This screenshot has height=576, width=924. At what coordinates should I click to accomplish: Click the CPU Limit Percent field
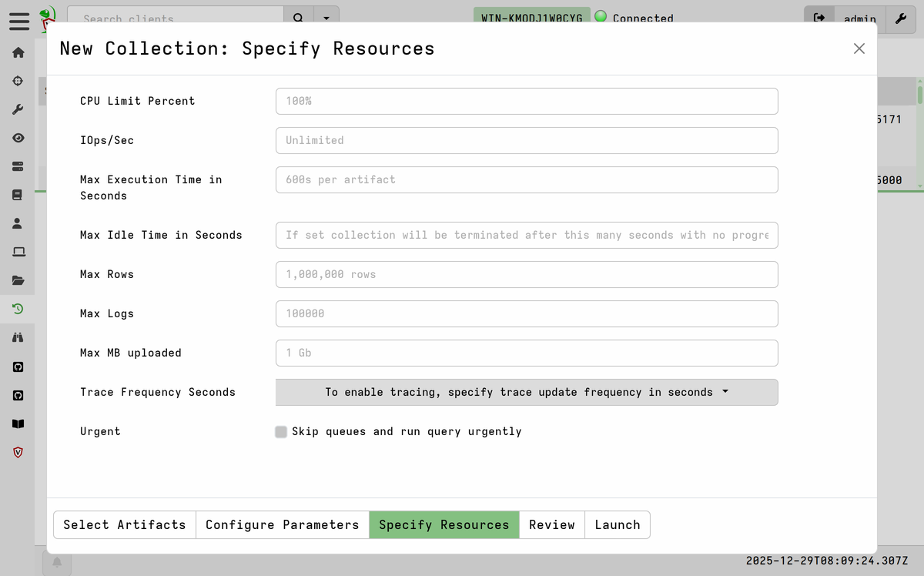(x=527, y=101)
